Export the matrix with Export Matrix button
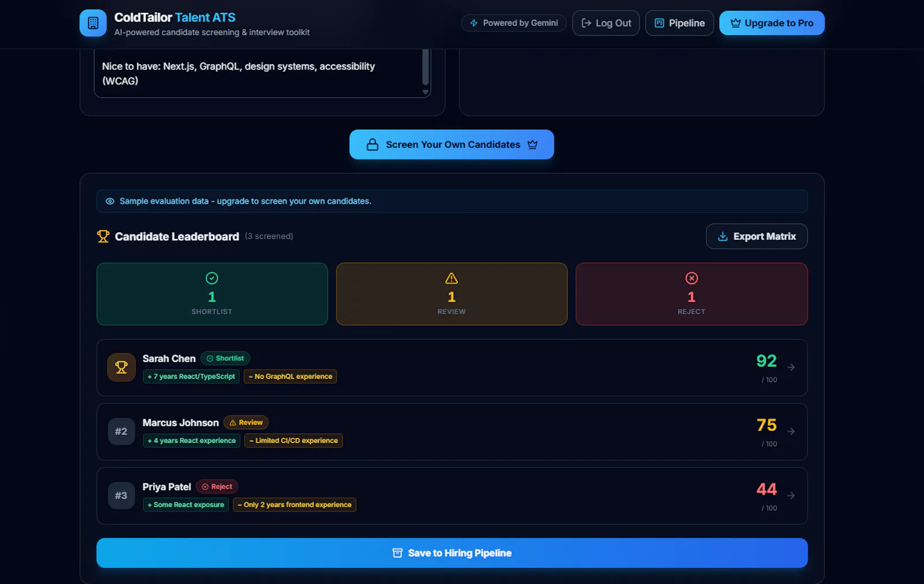Viewport: 924px width, 584px height. [757, 236]
